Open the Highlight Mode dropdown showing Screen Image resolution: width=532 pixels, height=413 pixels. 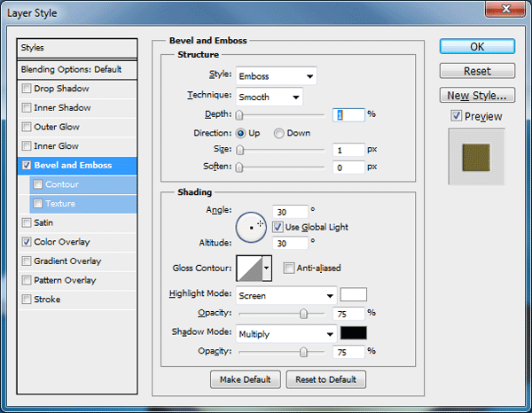[286, 295]
